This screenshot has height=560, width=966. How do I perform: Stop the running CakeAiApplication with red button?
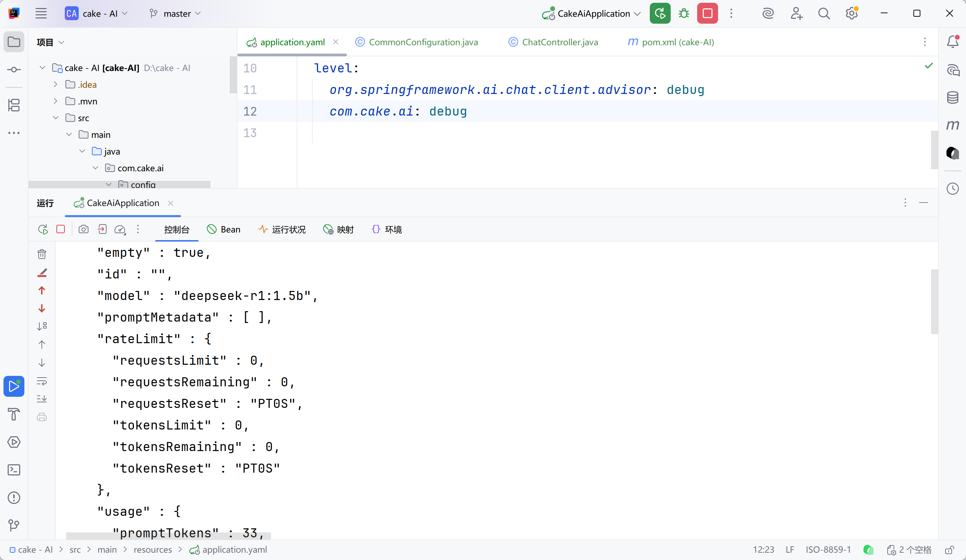pos(707,14)
